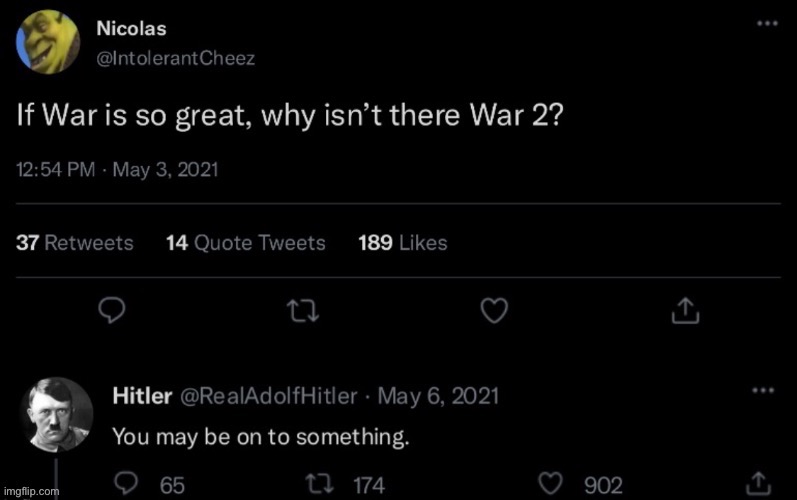The image size is (797, 500).
Task: View the 14 Quote Tweets
Action: [246, 243]
